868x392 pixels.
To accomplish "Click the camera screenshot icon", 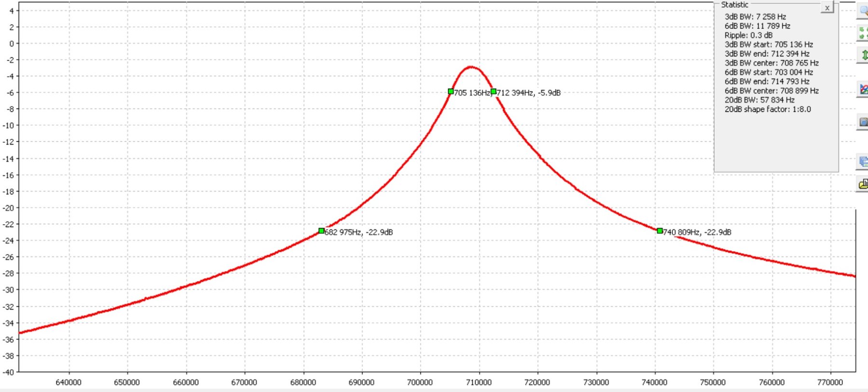I will click(x=863, y=122).
